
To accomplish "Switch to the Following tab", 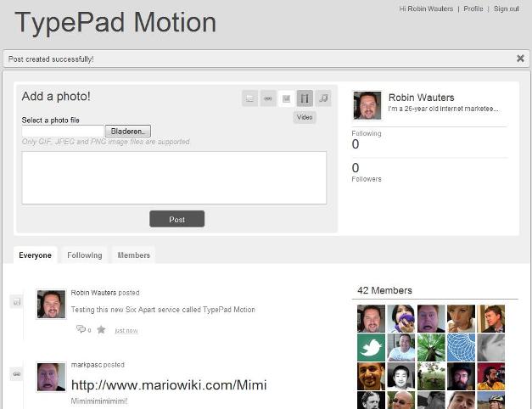I will pyautogui.click(x=85, y=255).
